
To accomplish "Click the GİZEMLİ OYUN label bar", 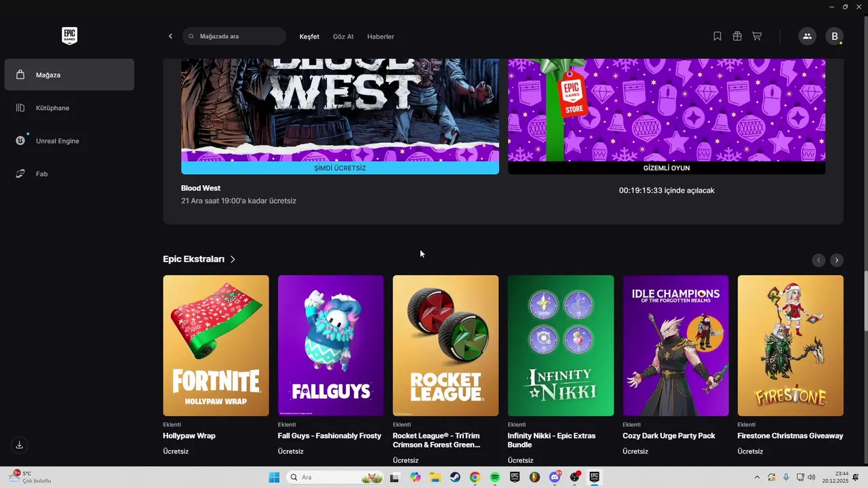I will click(667, 168).
